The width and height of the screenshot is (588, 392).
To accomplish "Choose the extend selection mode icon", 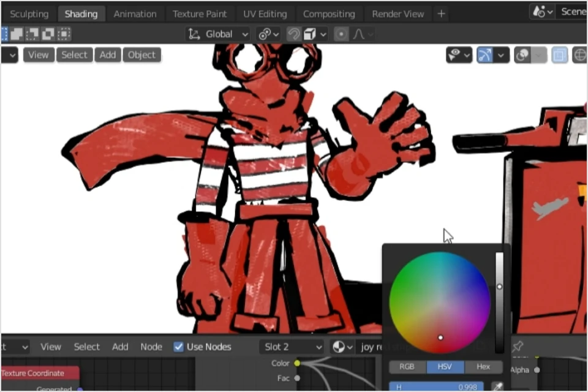I will pos(17,34).
